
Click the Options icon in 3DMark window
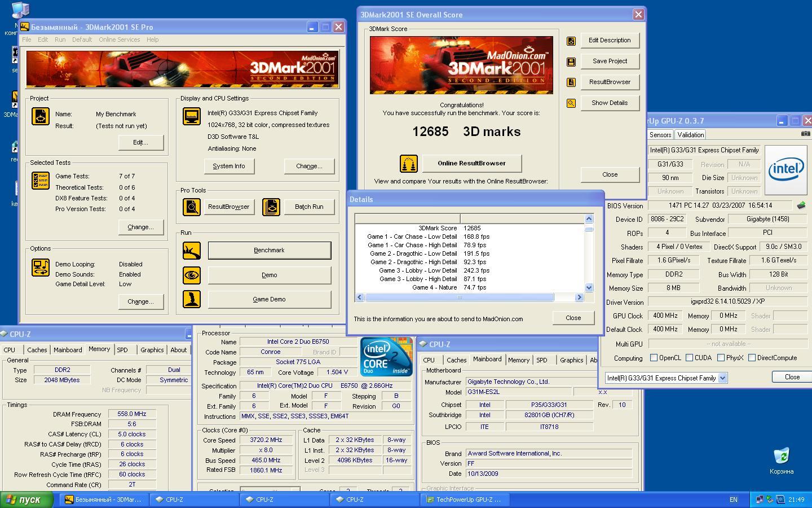pyautogui.click(x=41, y=268)
